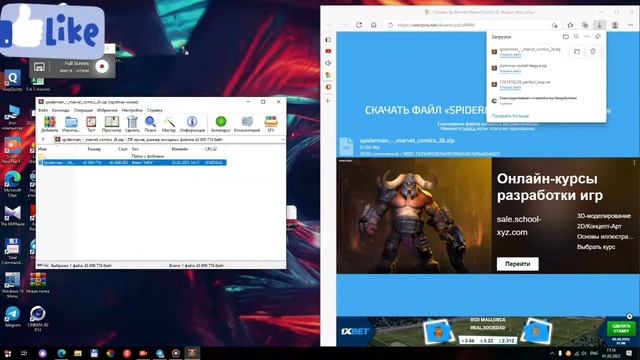
Task: Open the Telegram desktop shortcut
Action: 12,317
